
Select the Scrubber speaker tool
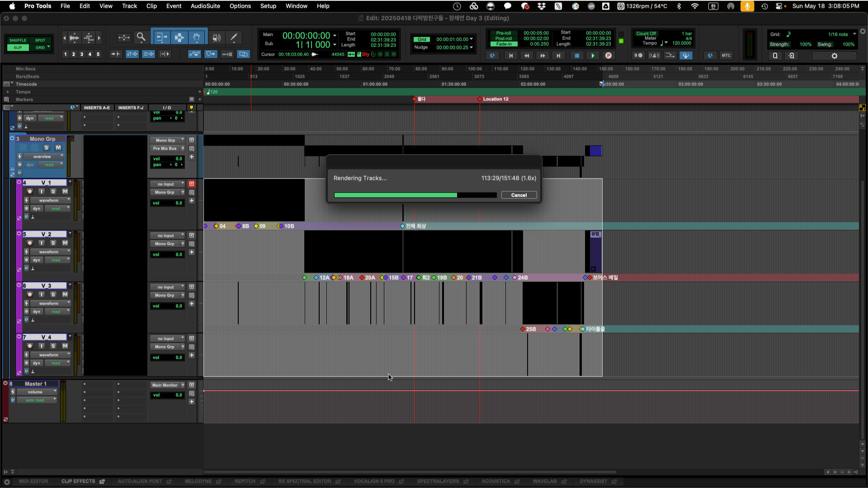tap(217, 38)
